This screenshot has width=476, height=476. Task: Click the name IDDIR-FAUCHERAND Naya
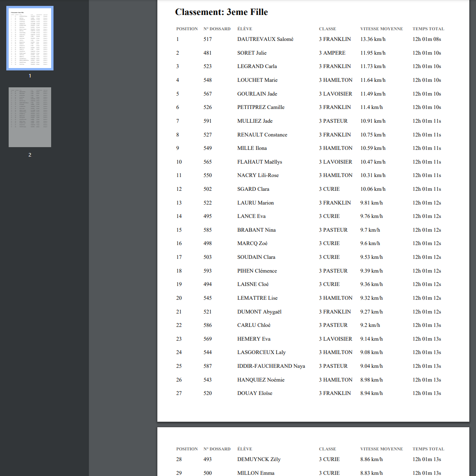coord(271,366)
